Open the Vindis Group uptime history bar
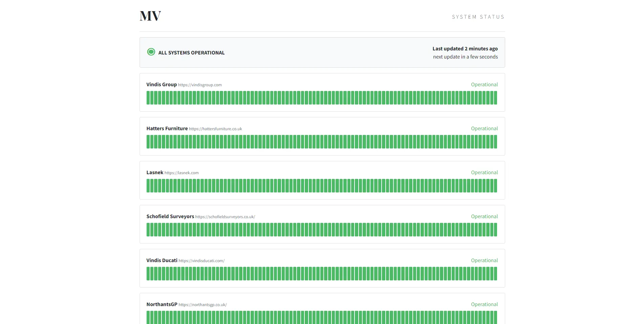The height and width of the screenshot is (324, 644). [x=322, y=98]
